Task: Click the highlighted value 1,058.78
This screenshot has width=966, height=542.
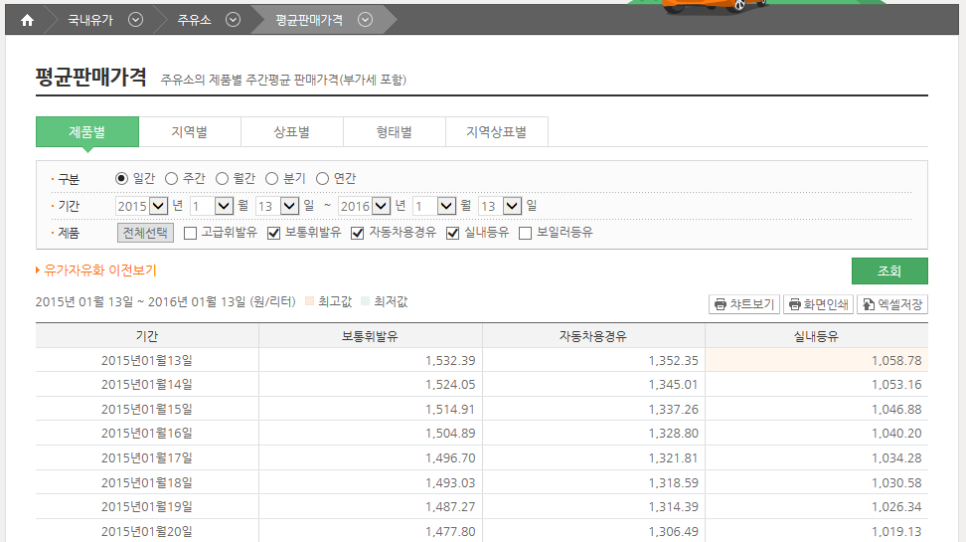Action: click(896, 360)
